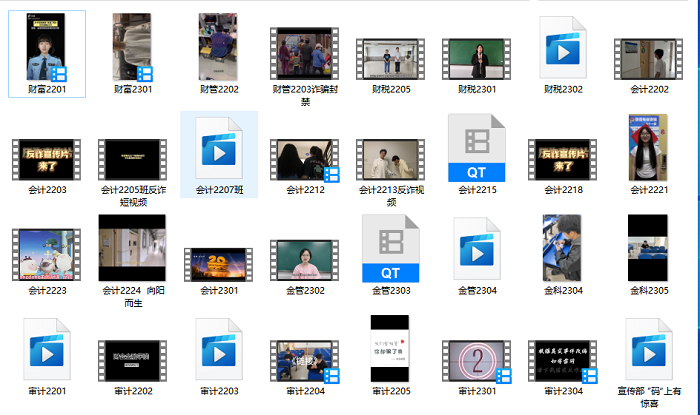Choose the 会计2221 video thumbnail
The height and width of the screenshot is (415, 700).
(648, 148)
